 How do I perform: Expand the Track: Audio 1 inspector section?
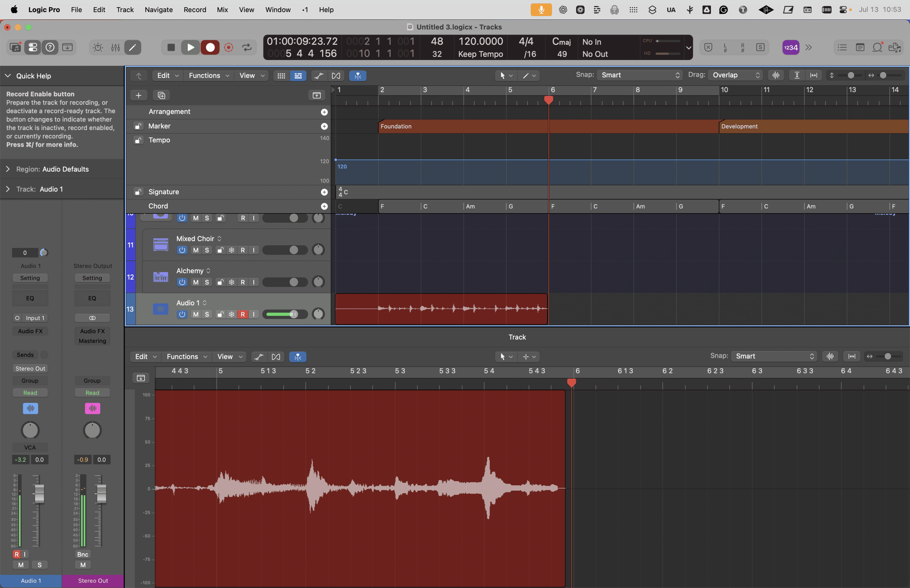tap(7, 189)
